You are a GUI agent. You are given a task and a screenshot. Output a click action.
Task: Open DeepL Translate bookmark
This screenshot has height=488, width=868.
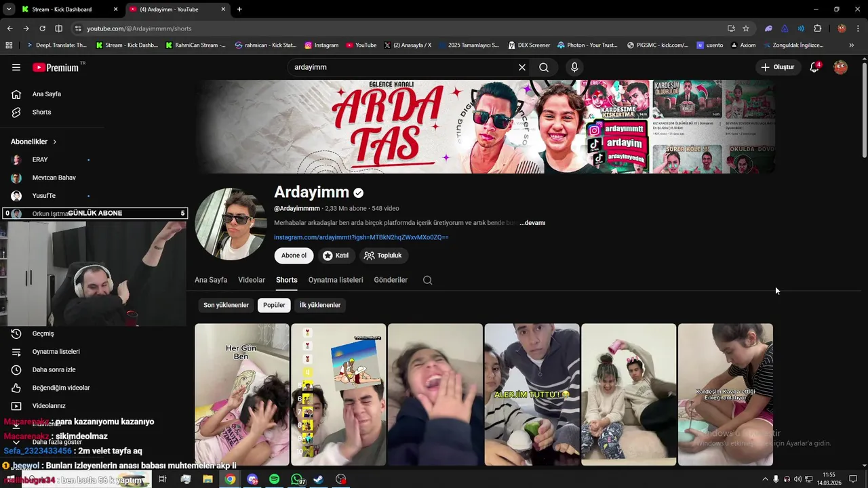[56, 45]
